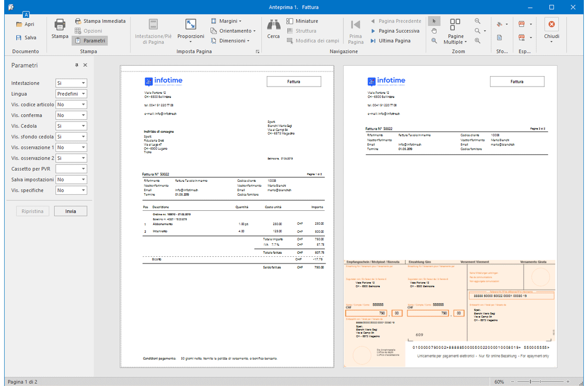The width and height of the screenshot is (588, 386).
Task: Click the export to PDF icon
Action: [x=522, y=24]
